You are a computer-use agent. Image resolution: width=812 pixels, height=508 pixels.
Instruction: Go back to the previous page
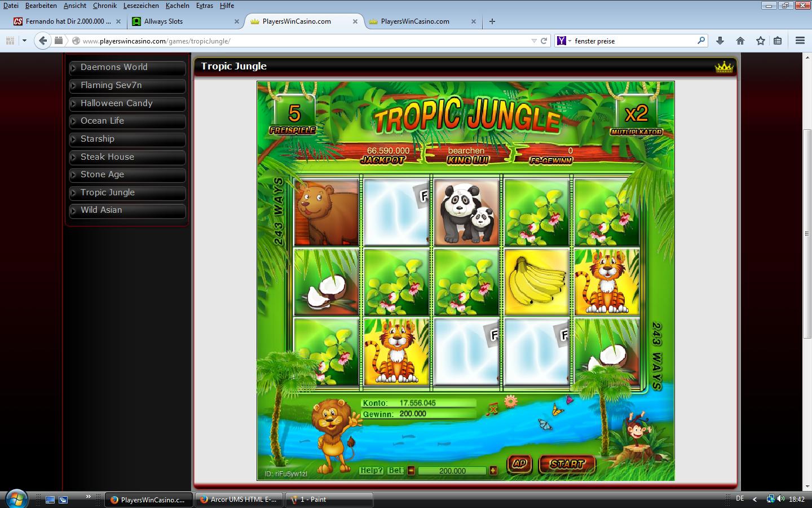(42, 41)
